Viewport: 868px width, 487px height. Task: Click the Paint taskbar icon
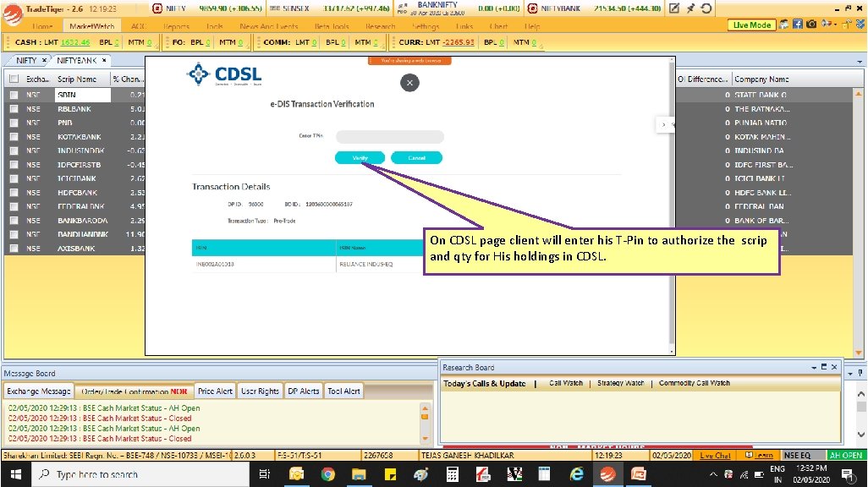[x=420, y=474]
